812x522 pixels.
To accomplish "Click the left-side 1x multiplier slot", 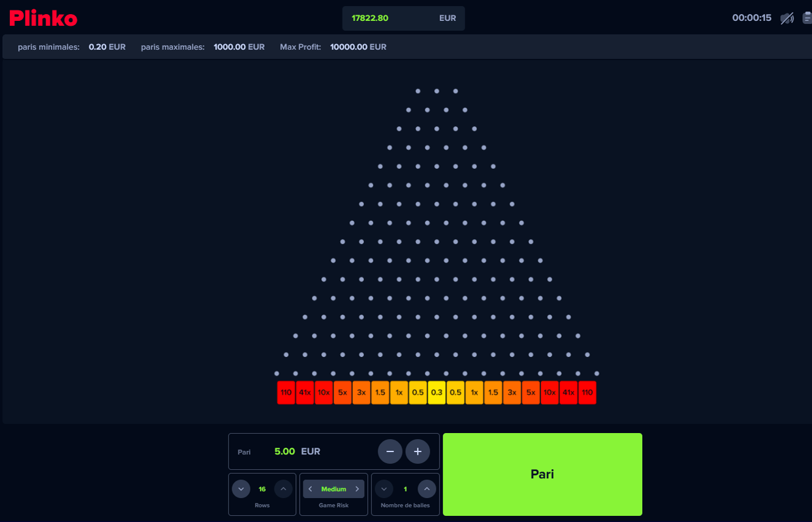I will click(399, 393).
